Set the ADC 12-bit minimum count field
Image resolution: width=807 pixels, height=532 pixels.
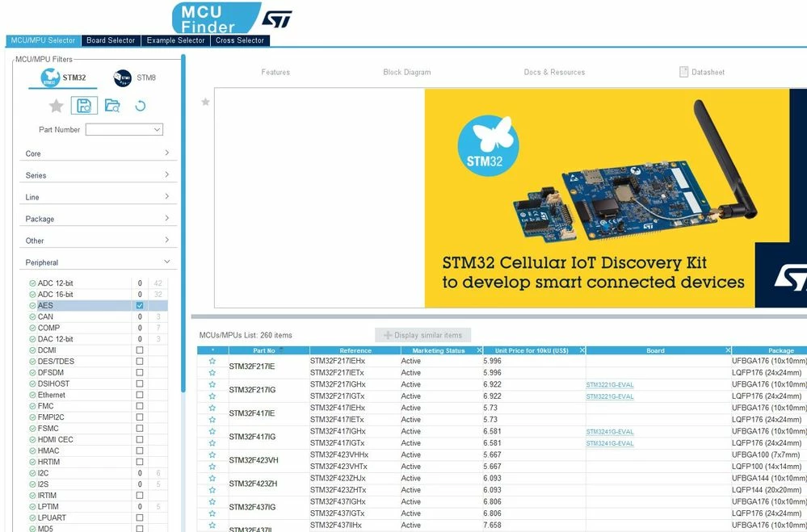point(140,283)
